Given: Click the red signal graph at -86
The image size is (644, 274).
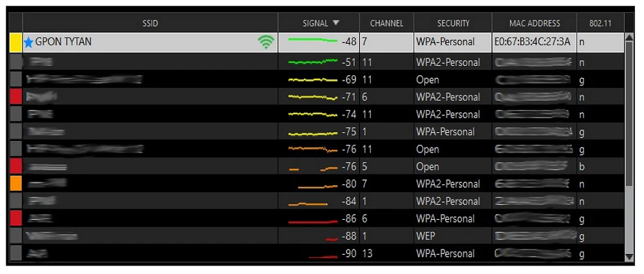Looking at the screenshot, I should [x=312, y=220].
